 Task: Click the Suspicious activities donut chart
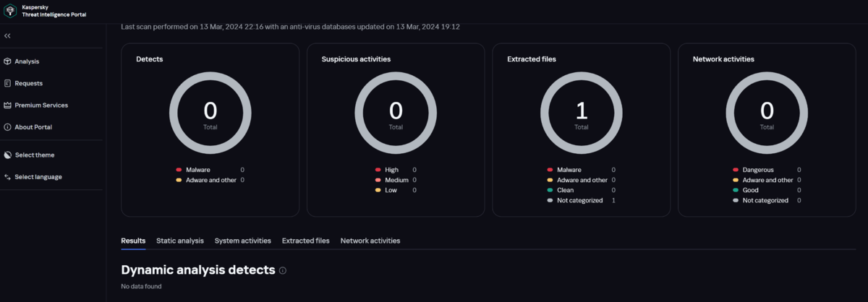tap(396, 113)
